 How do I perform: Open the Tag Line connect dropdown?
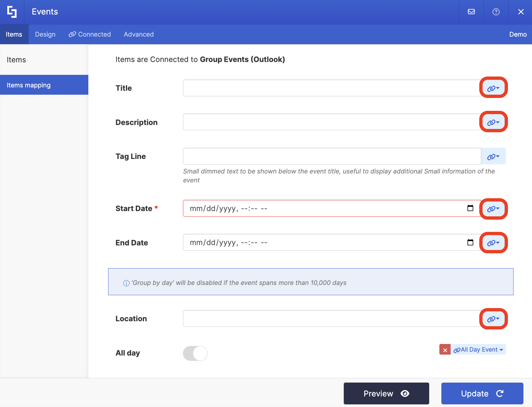click(x=493, y=156)
